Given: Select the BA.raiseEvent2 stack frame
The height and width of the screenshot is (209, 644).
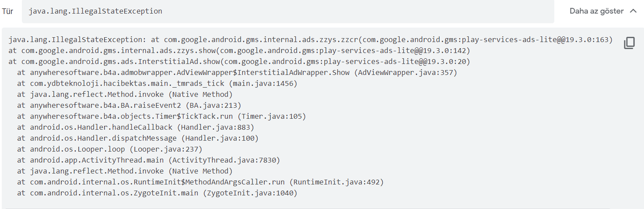Looking at the screenshot, I should (x=129, y=105).
